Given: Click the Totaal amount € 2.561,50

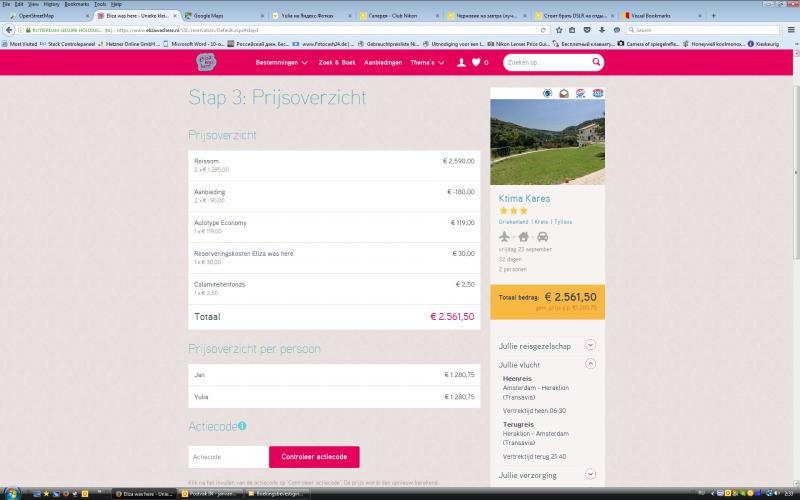Looking at the screenshot, I should [452, 316].
